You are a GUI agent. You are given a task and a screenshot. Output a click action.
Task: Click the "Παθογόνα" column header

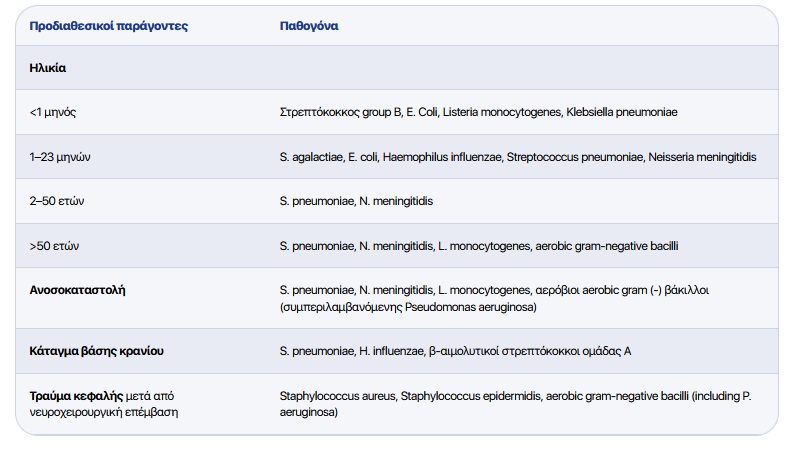point(309,26)
